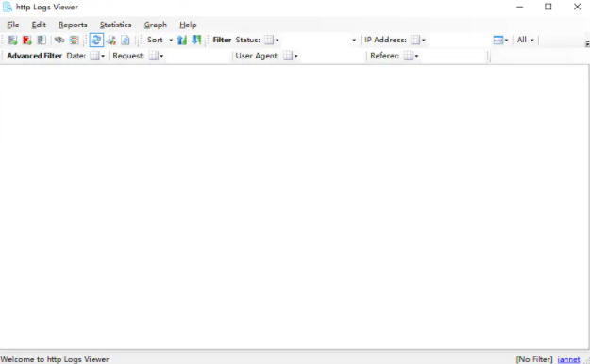This screenshot has width=590, height=364.
Task: Open the Sort dropdown arrow
Action: [171, 41]
